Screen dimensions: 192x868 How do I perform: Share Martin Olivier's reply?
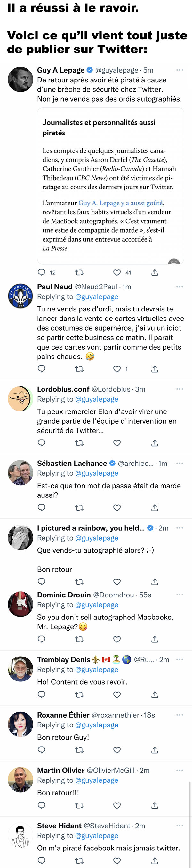coord(155,806)
